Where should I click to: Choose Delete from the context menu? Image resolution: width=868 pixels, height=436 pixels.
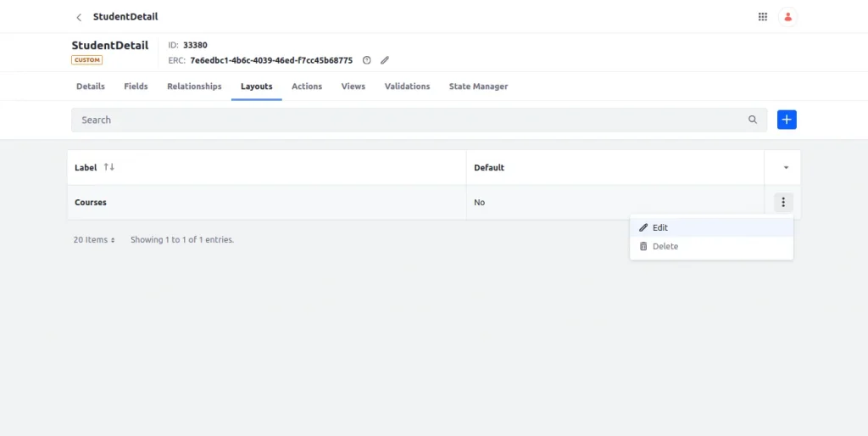click(665, 246)
